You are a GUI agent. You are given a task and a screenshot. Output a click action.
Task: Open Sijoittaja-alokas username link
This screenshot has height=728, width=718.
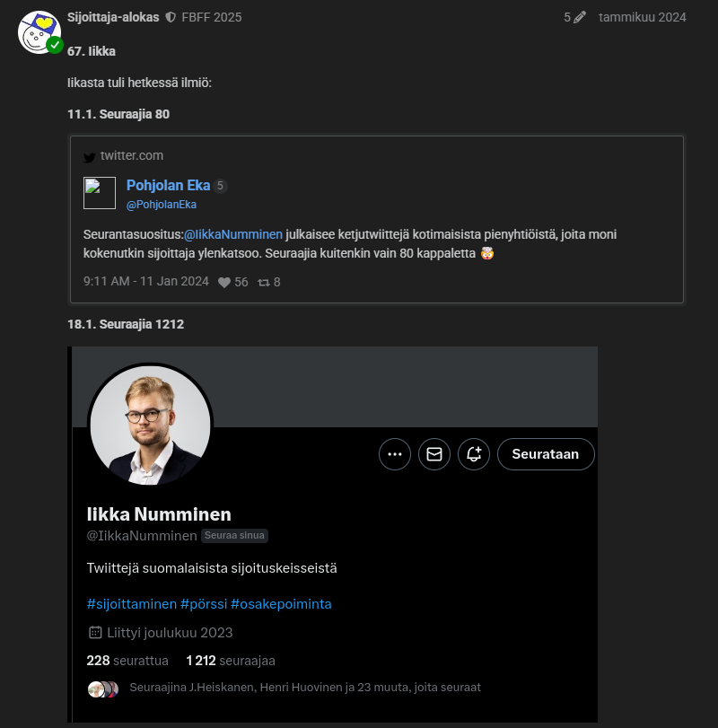click(113, 17)
